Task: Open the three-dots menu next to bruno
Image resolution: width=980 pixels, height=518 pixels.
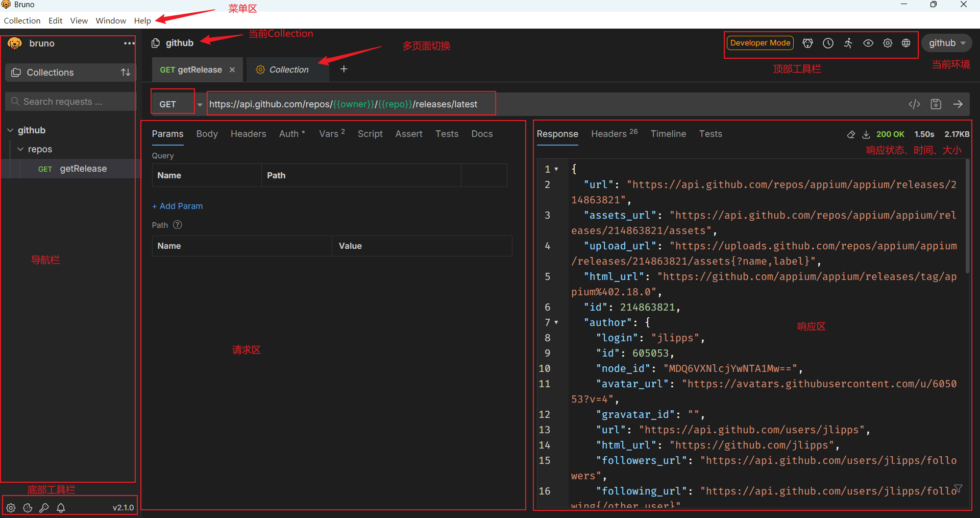Action: pos(129,43)
